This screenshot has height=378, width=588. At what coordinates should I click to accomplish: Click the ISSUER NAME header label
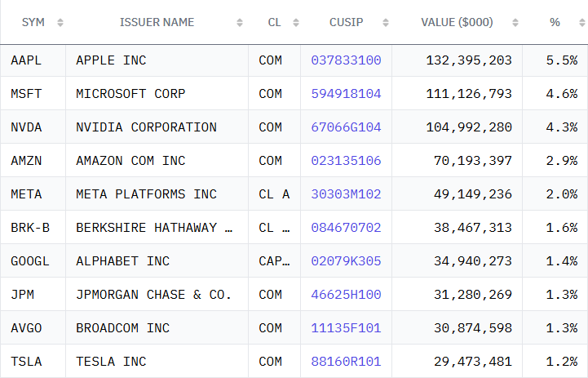(157, 23)
